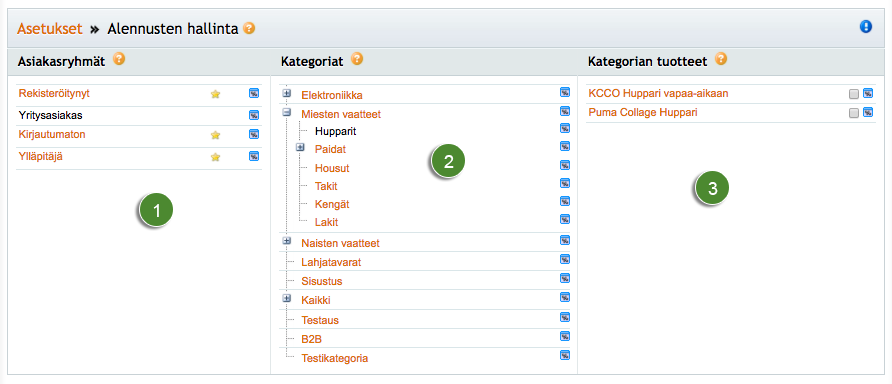The width and height of the screenshot is (892, 384).
Task: Open discount icon for Puma Collage Huppari
Action: pos(868,113)
